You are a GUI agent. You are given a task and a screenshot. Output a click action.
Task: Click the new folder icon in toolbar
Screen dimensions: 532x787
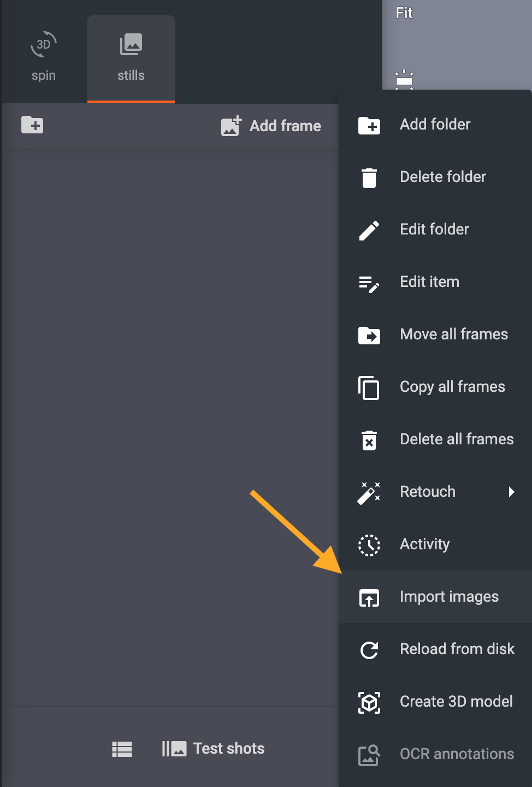click(x=32, y=125)
